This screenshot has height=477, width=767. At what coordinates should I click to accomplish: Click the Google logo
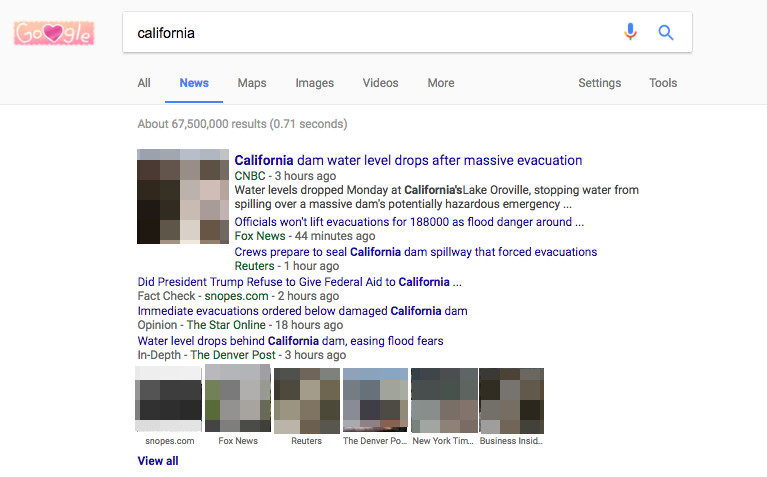[x=54, y=34]
